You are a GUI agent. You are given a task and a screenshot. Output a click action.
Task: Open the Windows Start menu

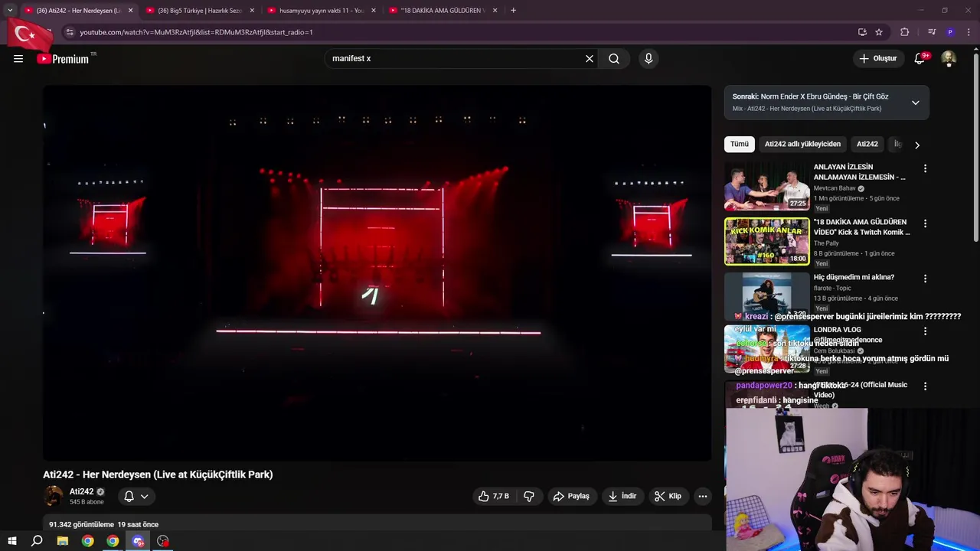click(x=12, y=541)
